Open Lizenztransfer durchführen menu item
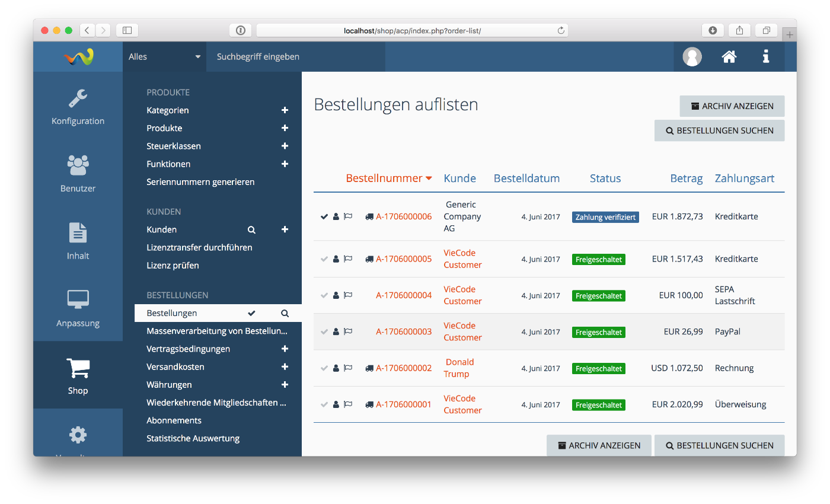Image resolution: width=830 pixels, height=504 pixels. coord(199,248)
